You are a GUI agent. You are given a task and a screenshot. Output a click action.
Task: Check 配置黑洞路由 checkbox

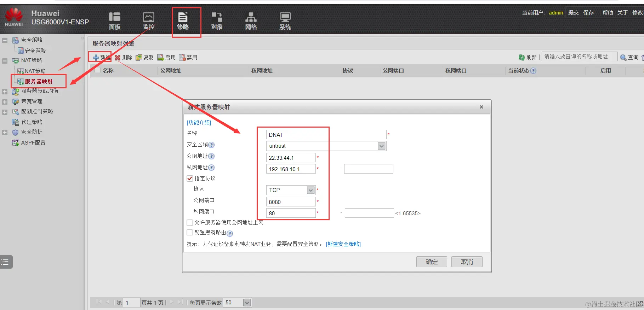click(x=190, y=233)
